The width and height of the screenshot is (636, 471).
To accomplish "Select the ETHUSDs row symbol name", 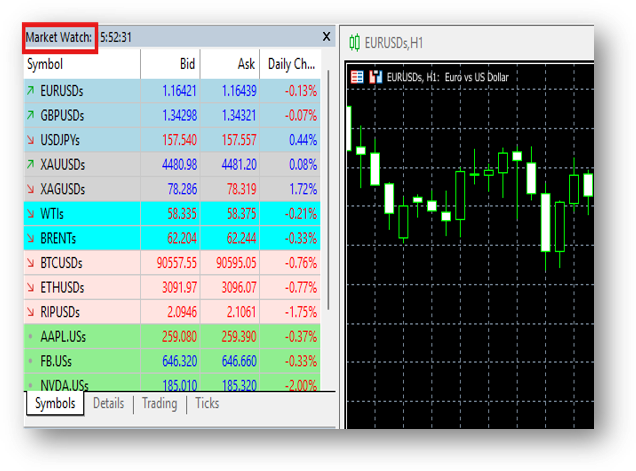I will 62,287.
